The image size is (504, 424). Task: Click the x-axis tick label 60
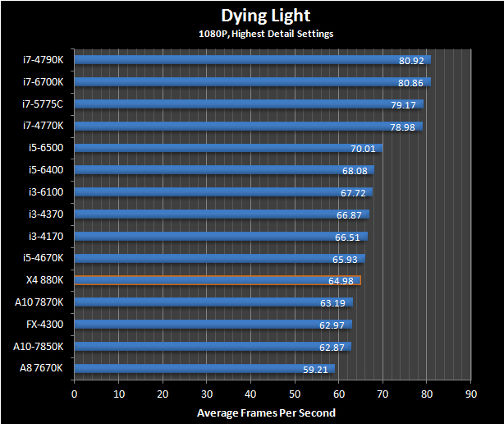(x=339, y=394)
